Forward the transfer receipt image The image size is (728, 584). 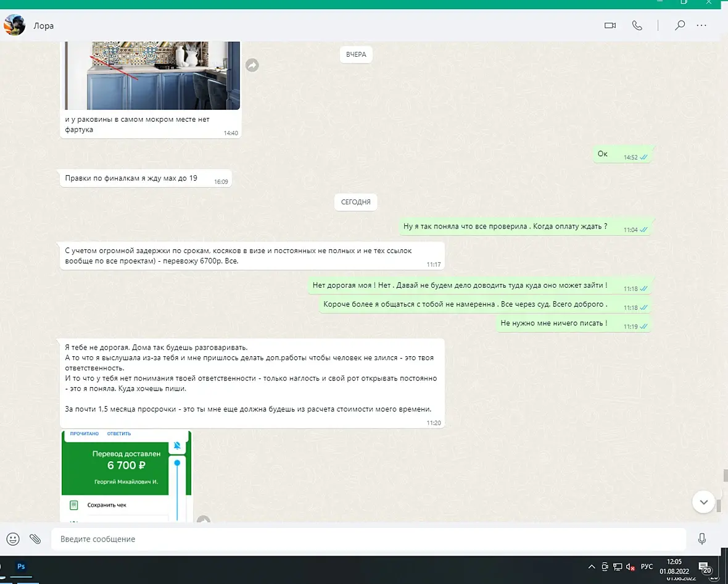tap(204, 519)
